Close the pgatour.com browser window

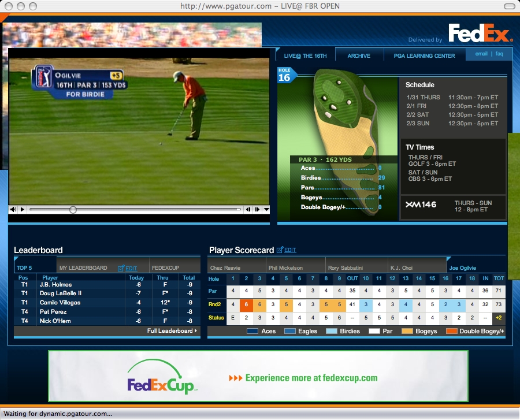point(9,6)
